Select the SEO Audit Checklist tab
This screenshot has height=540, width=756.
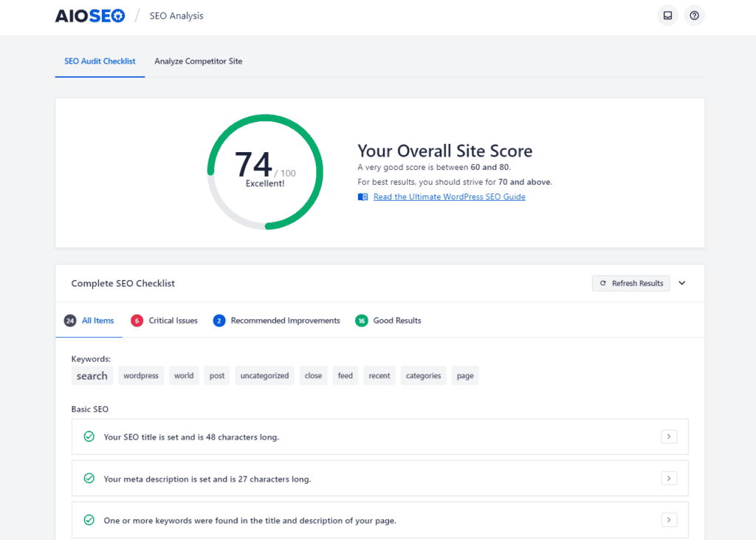pyautogui.click(x=100, y=61)
